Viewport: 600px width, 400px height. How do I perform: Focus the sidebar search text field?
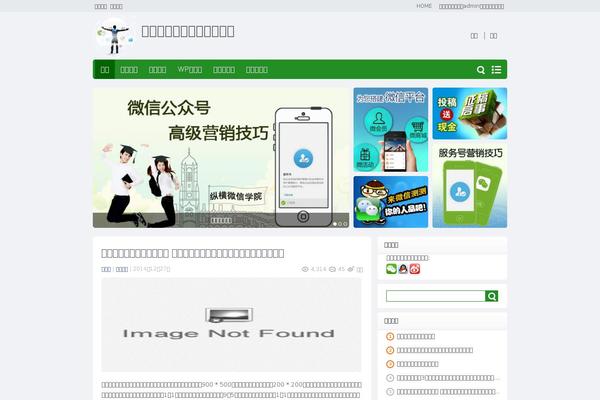[x=435, y=296]
